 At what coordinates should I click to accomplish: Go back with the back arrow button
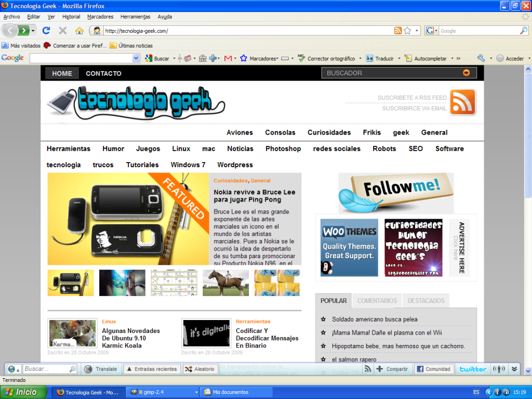pyautogui.click(x=10, y=31)
